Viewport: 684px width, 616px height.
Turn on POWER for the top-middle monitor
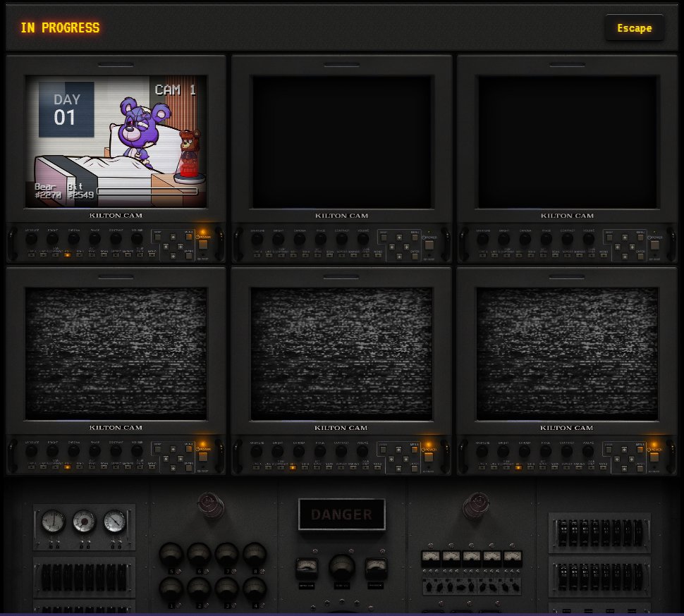coord(429,245)
